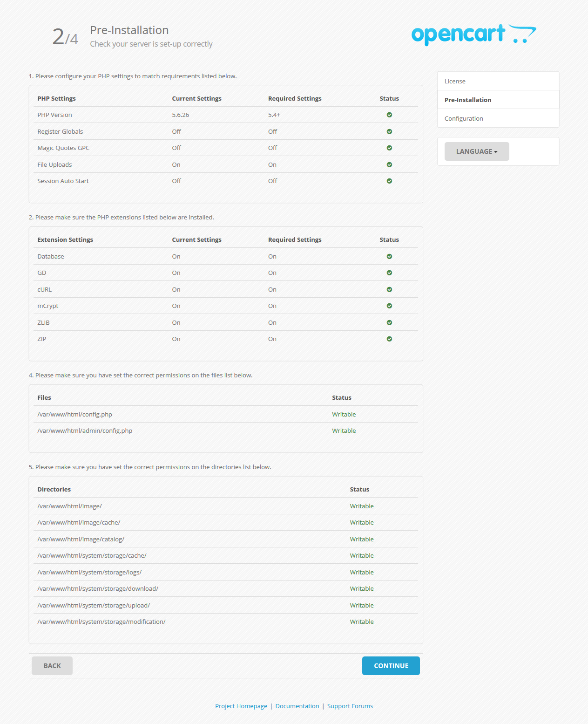This screenshot has height=724, width=588.
Task: Click Register Globals green check icon
Action: [389, 132]
